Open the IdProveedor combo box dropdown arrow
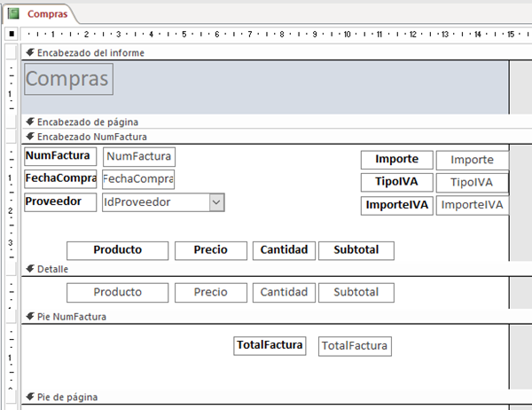532x410 pixels. (x=215, y=202)
